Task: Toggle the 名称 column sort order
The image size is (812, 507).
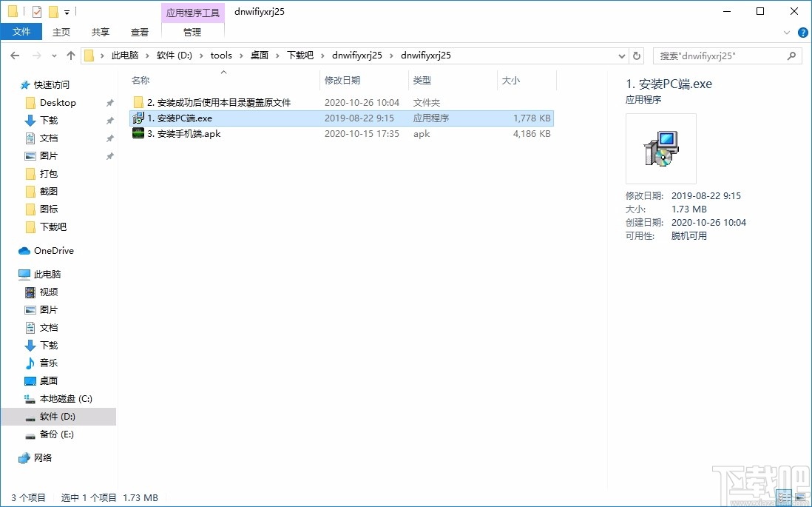Action: tap(141, 80)
